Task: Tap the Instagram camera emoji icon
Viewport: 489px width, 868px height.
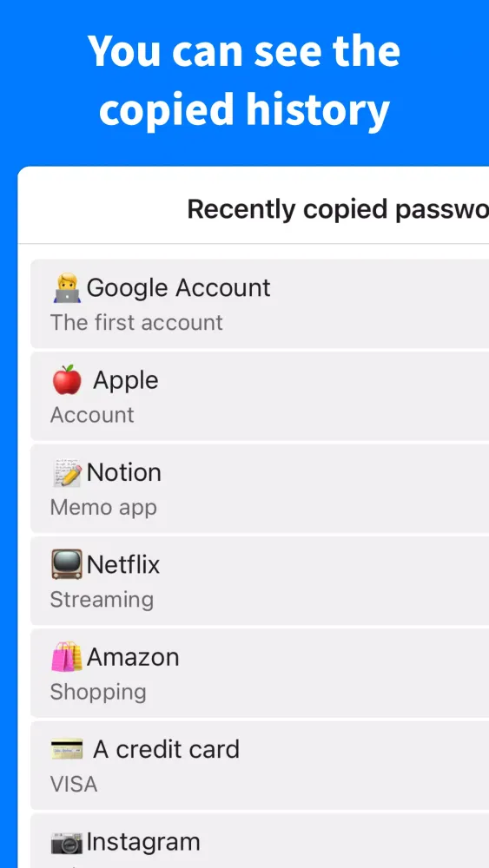Action: tap(67, 843)
